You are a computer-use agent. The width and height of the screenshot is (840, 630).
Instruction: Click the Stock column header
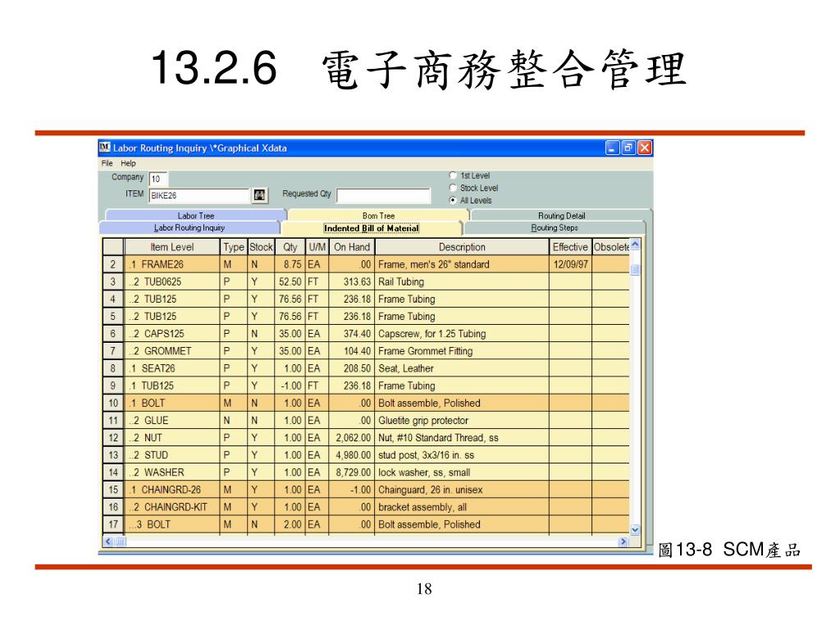click(x=262, y=247)
